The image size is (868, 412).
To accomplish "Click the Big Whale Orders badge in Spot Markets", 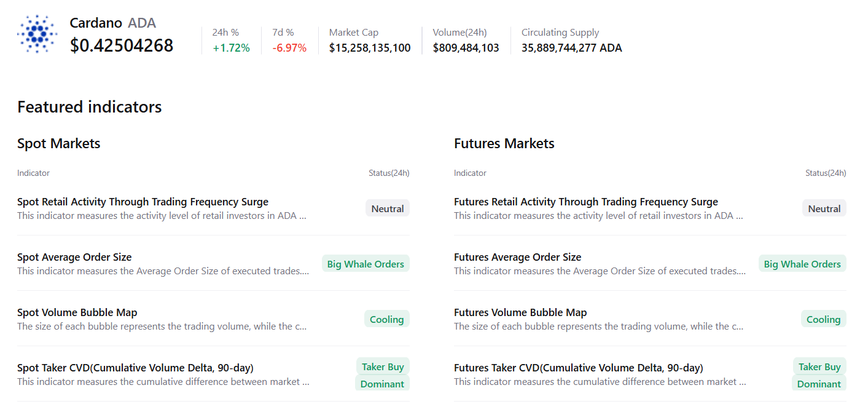I will click(x=366, y=263).
